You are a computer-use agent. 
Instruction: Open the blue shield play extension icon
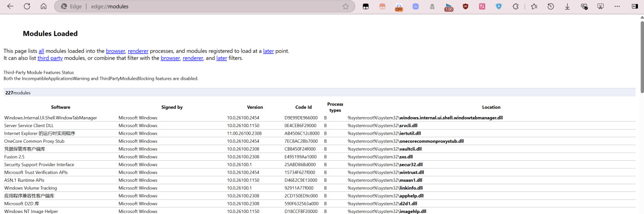coord(499,7)
